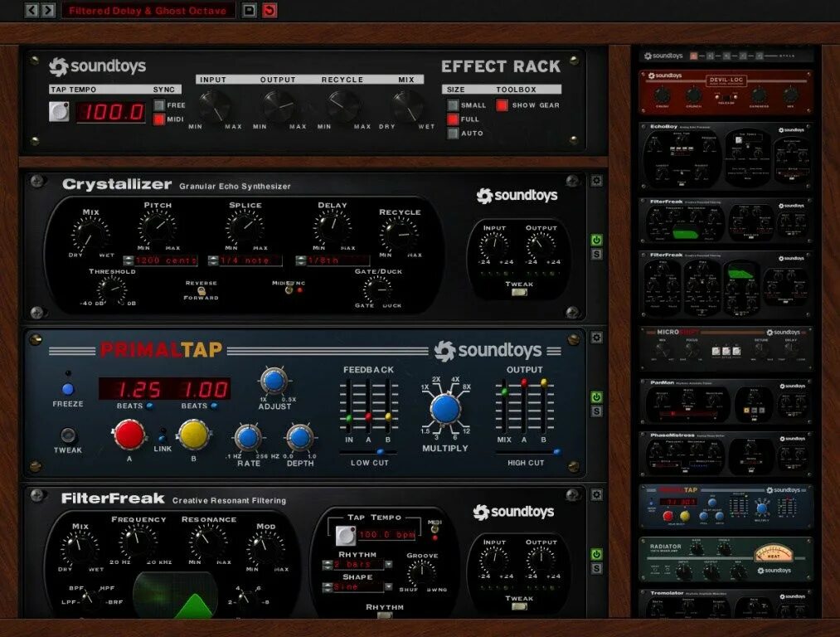Click the Crystallizer Tweak button
This screenshot has width=840, height=637.
[519, 293]
